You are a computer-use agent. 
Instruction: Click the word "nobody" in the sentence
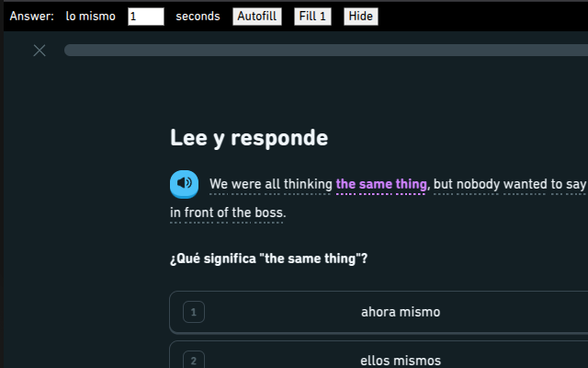479,185
